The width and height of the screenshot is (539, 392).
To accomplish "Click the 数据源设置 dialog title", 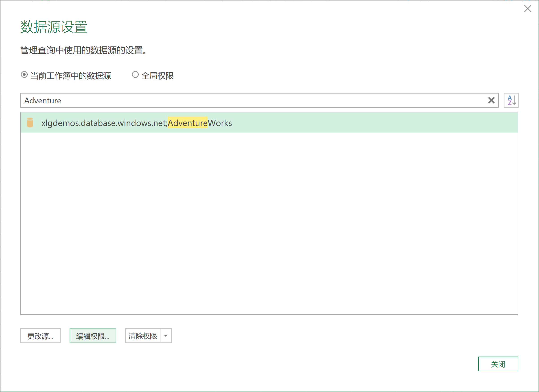I will point(54,27).
